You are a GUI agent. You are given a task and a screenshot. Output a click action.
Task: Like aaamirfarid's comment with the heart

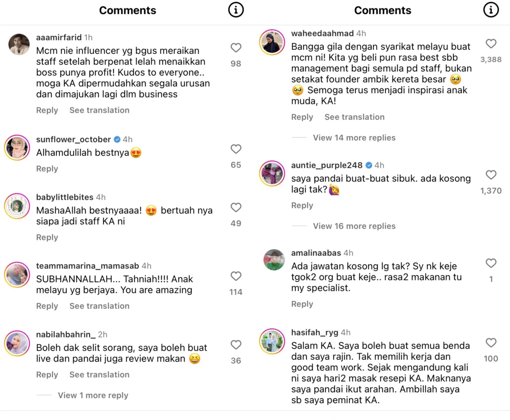236,48
